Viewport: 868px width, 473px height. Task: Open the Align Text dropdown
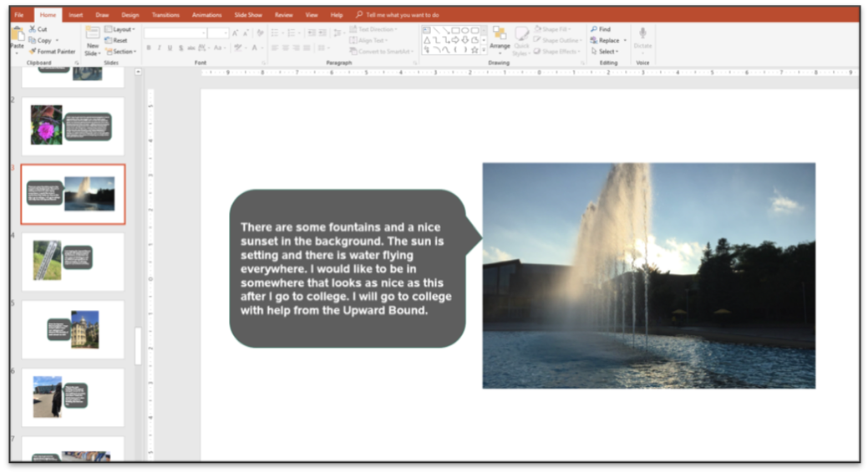coord(368,40)
